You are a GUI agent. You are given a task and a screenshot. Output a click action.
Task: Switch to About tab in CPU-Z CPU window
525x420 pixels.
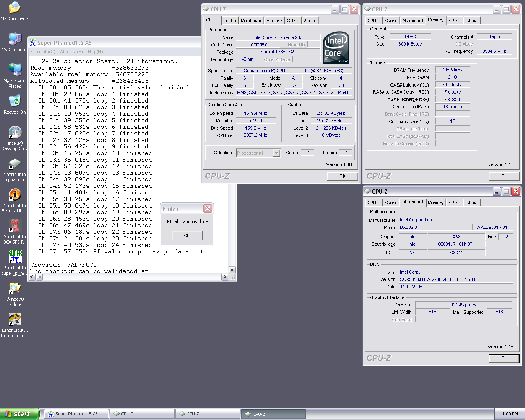tap(310, 21)
